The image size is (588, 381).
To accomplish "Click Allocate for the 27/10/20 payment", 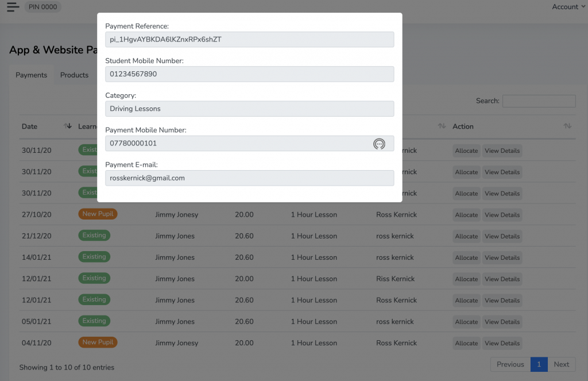I will 466,215.
